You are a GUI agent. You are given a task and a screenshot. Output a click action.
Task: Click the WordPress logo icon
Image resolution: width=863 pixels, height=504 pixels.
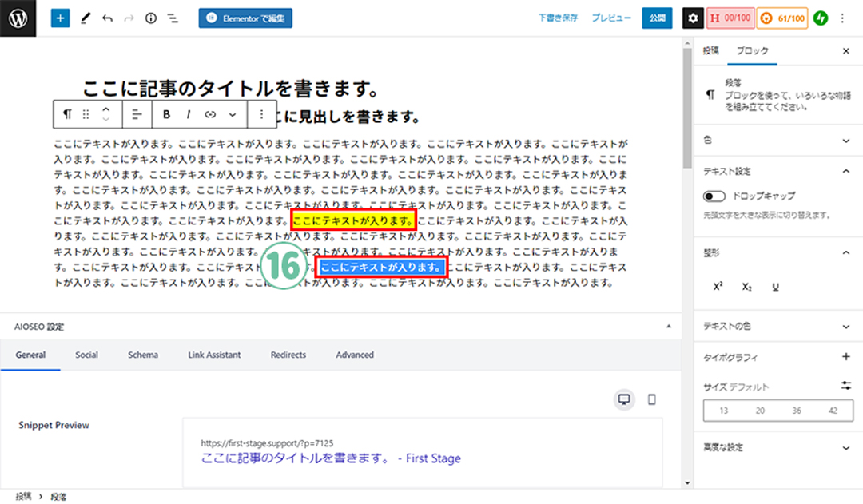tap(18, 18)
